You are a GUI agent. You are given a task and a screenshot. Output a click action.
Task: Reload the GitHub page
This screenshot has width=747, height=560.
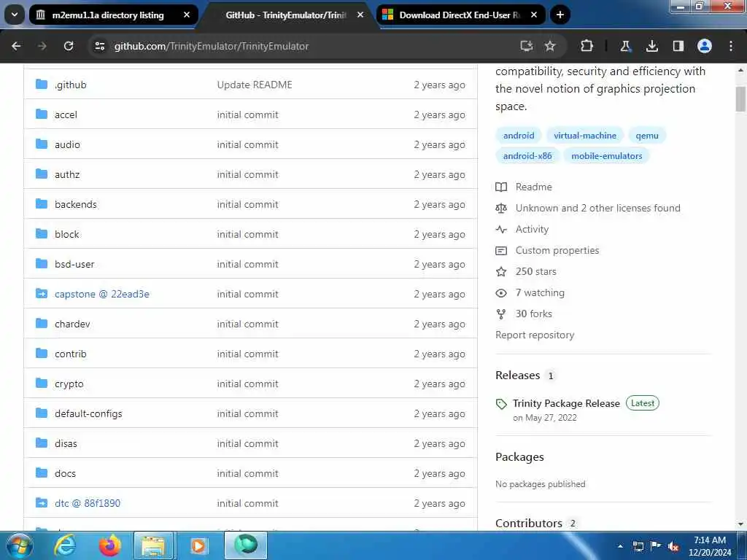(69, 46)
